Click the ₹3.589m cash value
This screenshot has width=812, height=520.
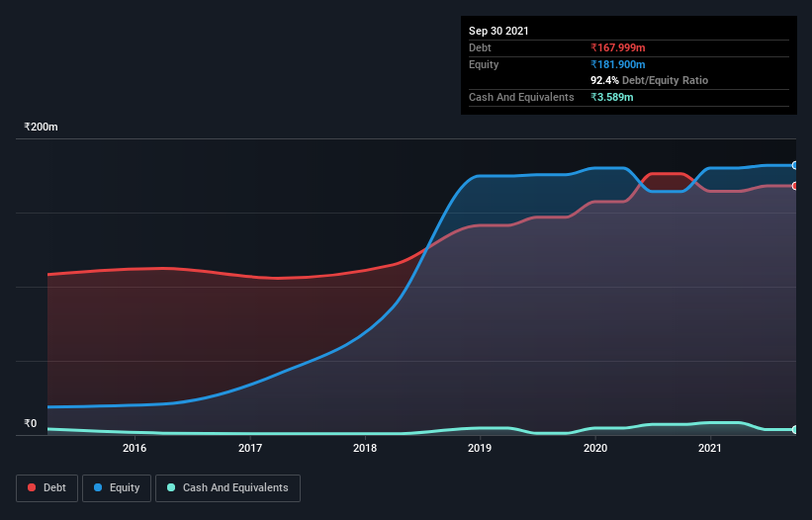pyautogui.click(x=611, y=97)
